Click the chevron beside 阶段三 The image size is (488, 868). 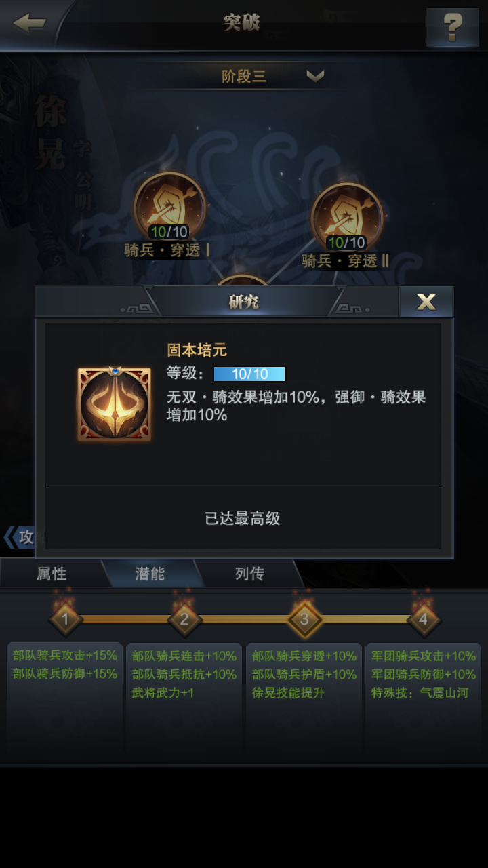315,76
